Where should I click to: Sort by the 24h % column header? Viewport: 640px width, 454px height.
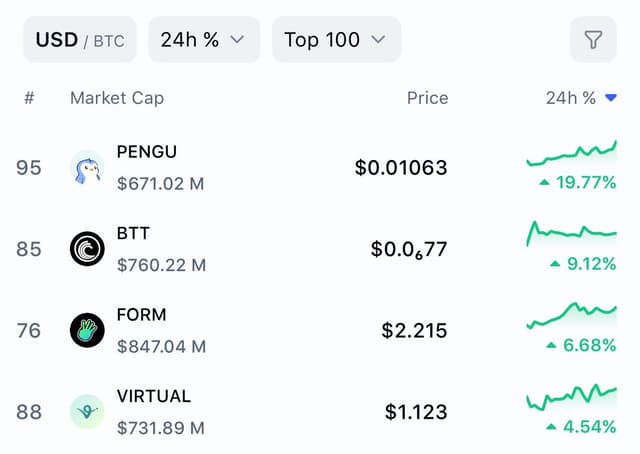[x=571, y=98]
